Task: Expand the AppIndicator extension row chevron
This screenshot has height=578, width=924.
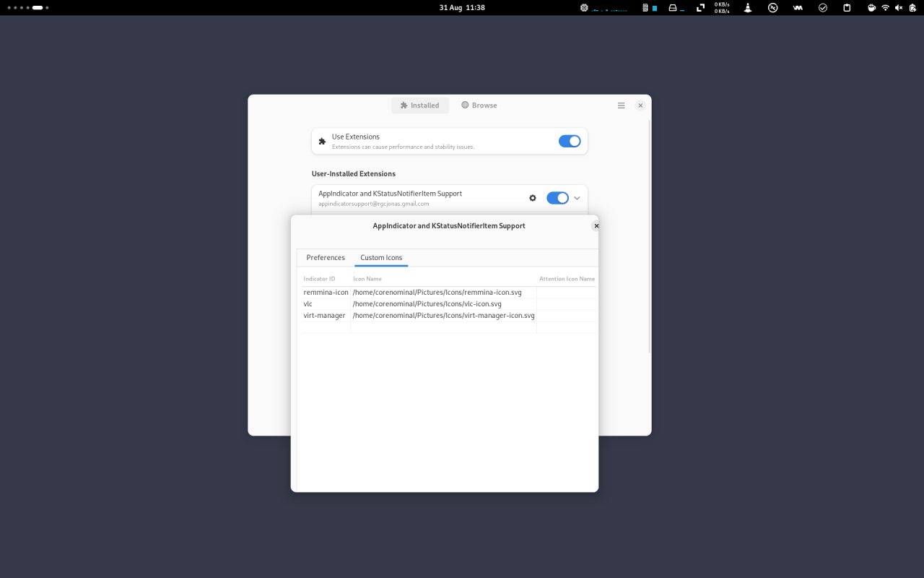Action: pyautogui.click(x=576, y=197)
